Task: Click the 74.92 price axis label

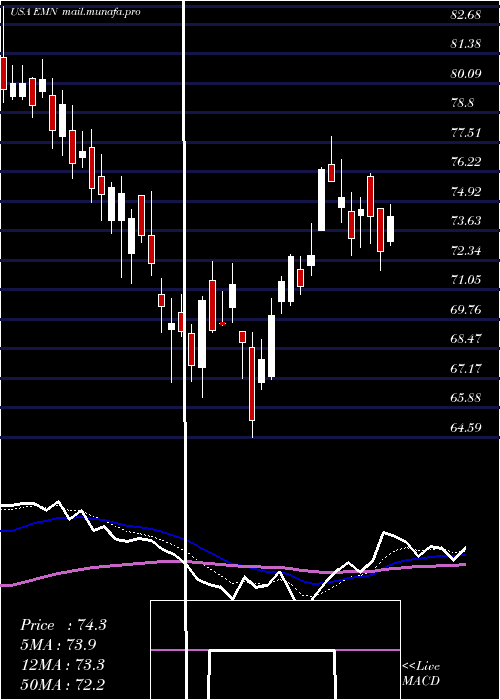Action: pos(466,192)
